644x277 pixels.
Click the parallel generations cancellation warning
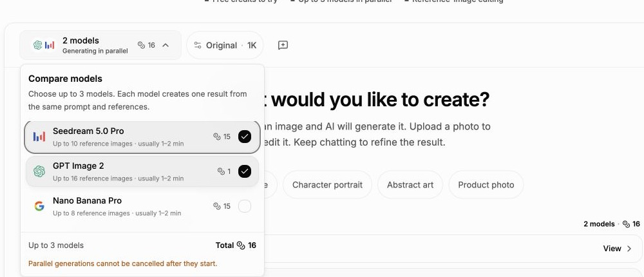(122, 263)
